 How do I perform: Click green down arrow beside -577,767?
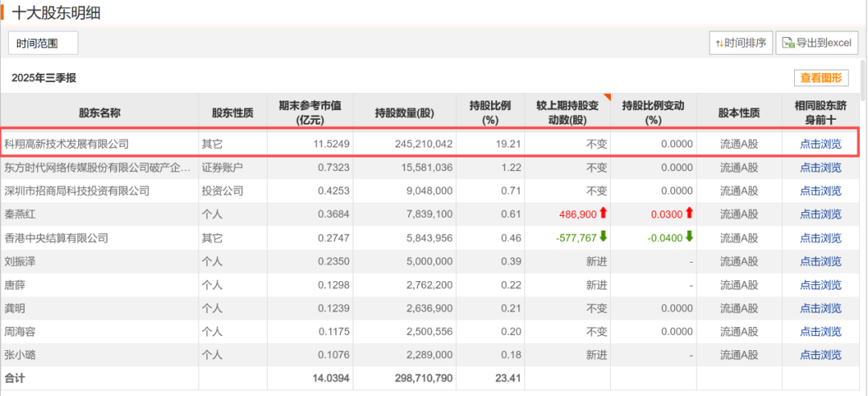(603, 236)
